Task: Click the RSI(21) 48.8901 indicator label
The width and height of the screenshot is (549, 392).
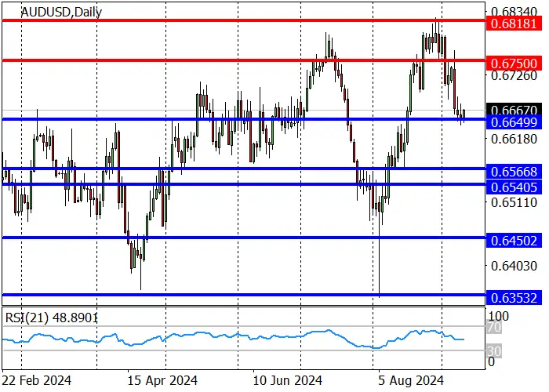Action: [x=52, y=318]
